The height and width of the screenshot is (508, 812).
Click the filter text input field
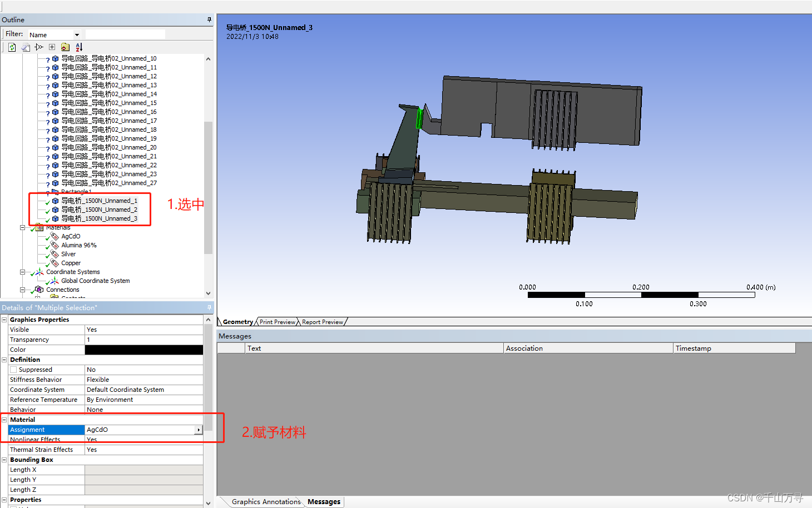point(125,34)
